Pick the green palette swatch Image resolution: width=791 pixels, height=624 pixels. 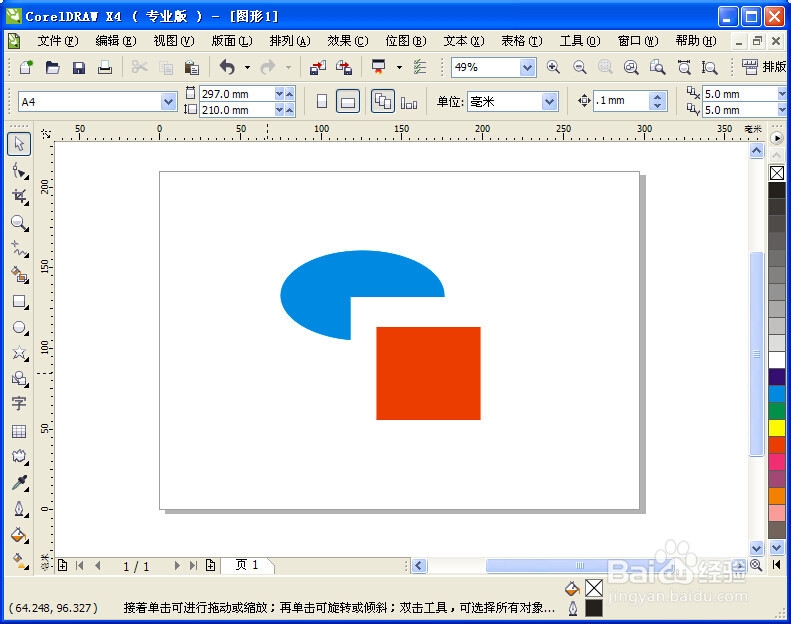point(777,411)
